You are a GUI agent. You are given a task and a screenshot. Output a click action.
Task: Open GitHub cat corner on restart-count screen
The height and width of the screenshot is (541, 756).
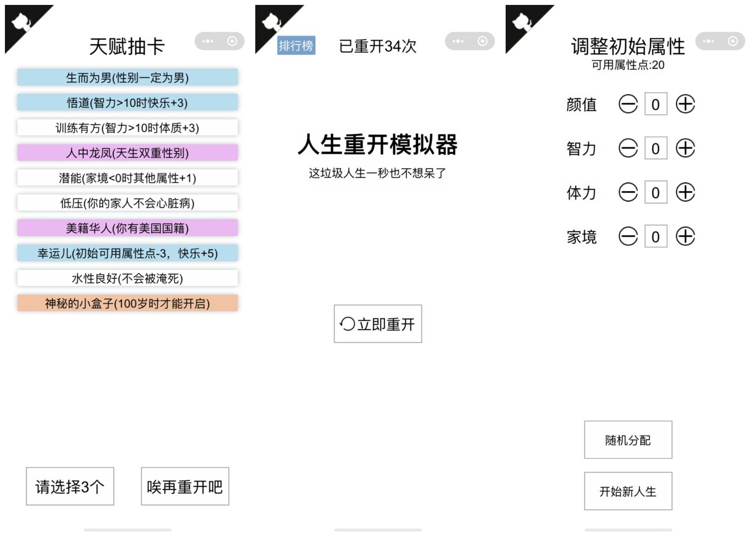point(271,22)
